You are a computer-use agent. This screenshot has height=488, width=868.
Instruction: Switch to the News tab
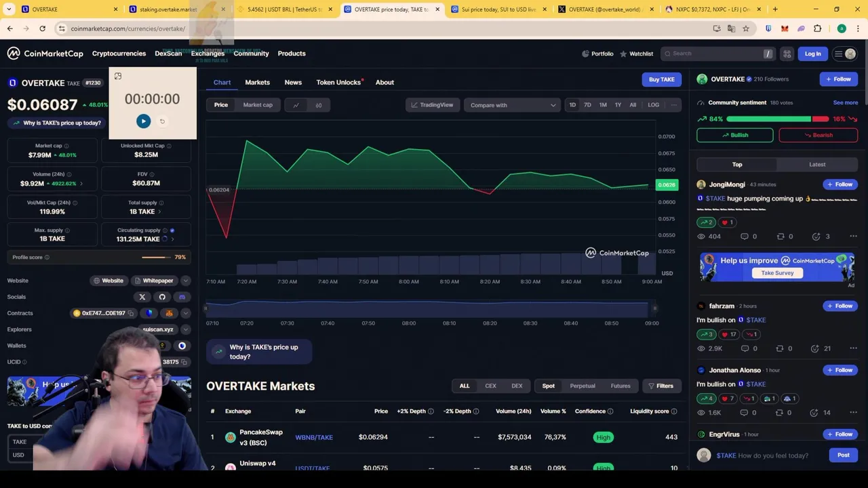pyautogui.click(x=293, y=82)
